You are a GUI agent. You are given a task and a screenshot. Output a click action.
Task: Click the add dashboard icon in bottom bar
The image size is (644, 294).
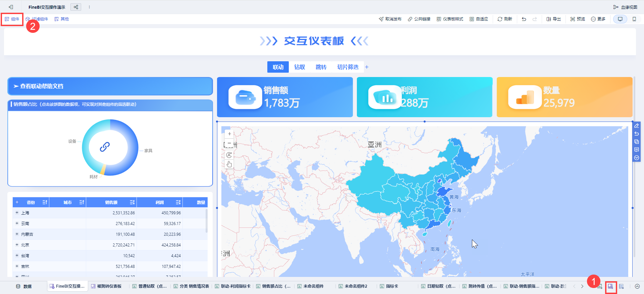click(610, 286)
